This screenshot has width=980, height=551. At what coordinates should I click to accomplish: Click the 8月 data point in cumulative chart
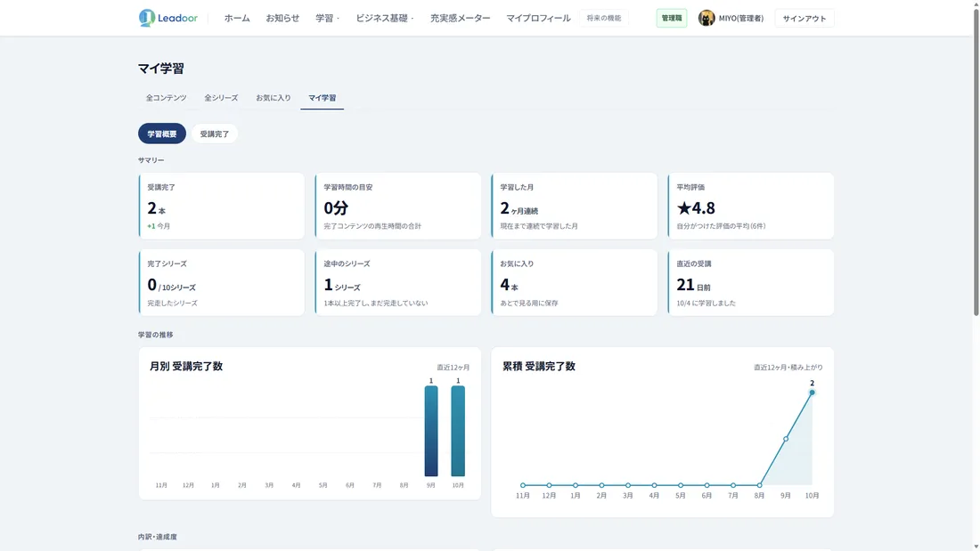(x=759, y=485)
